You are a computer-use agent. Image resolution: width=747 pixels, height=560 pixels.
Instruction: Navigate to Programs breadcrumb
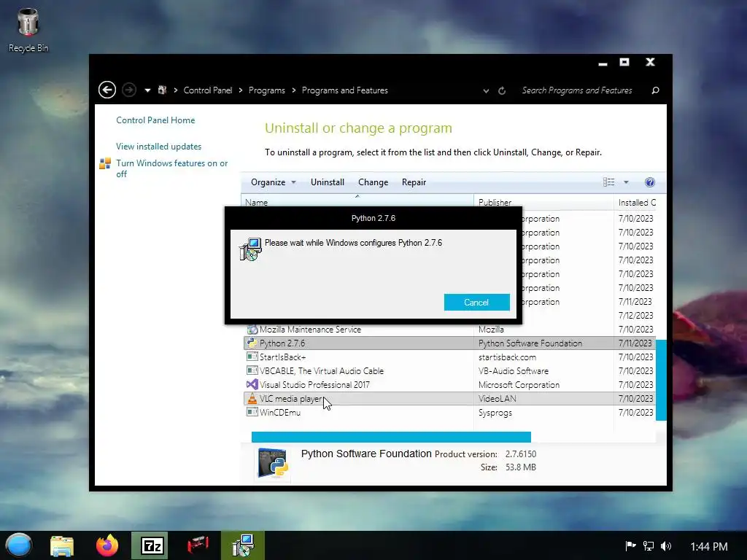[x=267, y=90]
